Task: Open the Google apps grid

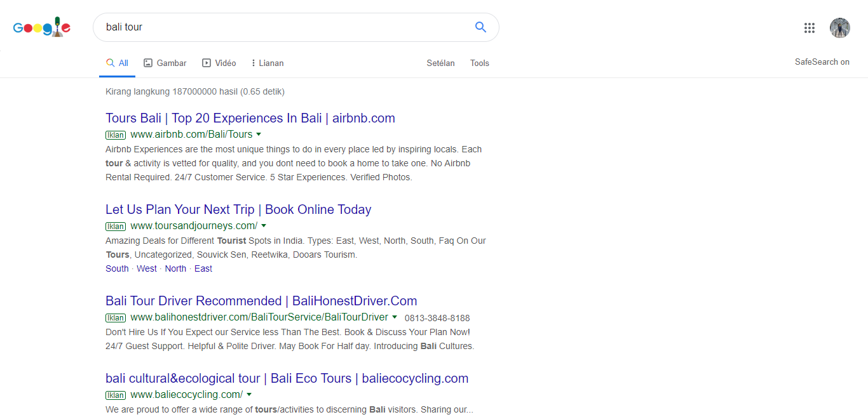Action: coord(809,28)
